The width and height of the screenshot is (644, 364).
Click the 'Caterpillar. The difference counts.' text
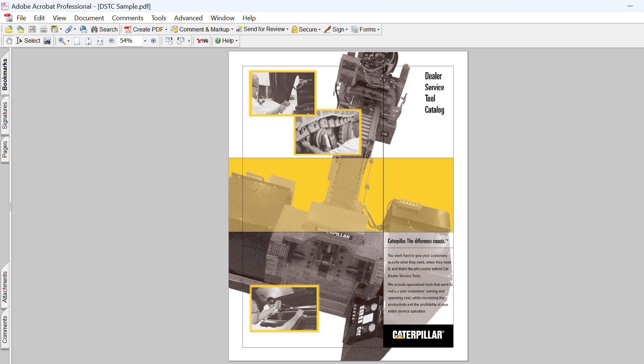[418, 241]
